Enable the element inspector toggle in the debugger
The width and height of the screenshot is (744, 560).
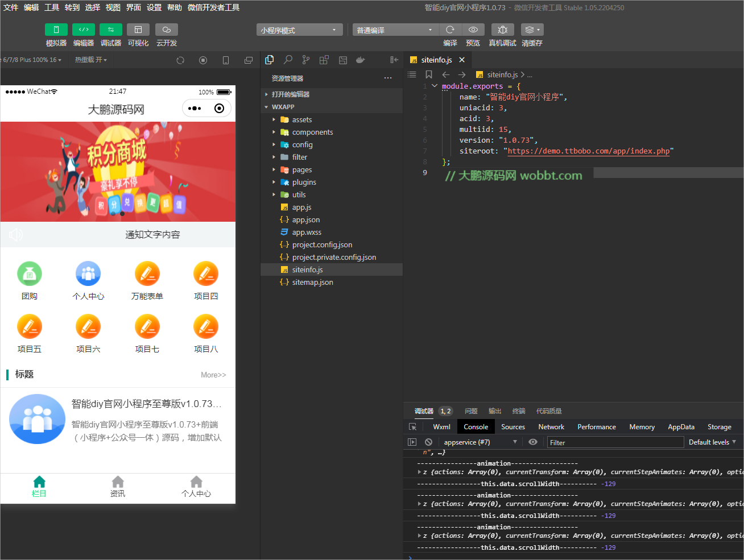point(411,426)
